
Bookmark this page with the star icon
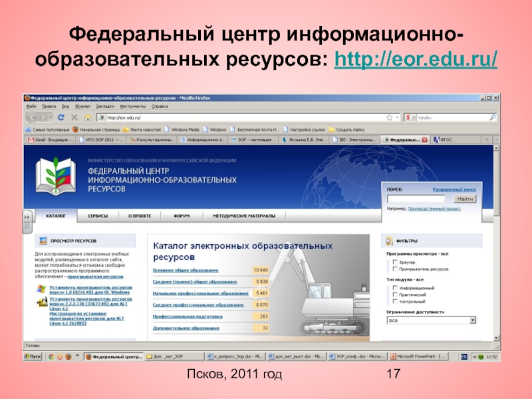(389, 118)
